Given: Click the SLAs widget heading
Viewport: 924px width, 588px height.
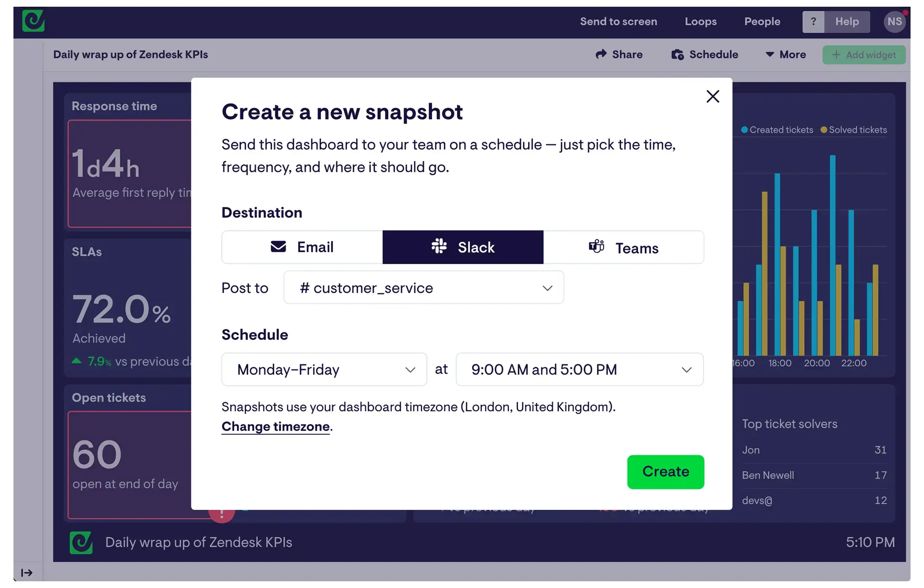Looking at the screenshot, I should [87, 252].
